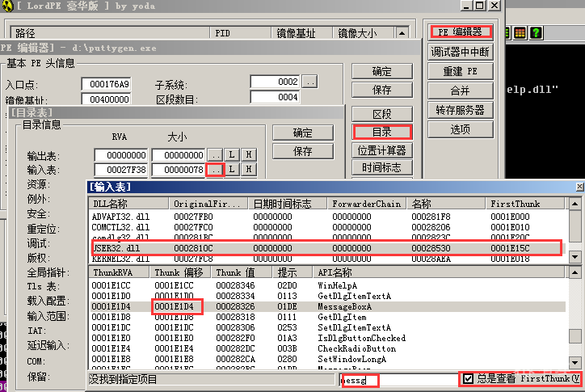The width and height of the screenshot is (585, 392).
Task: Select the SetDlgItemTextA API row
Action: pyautogui.click(x=327, y=327)
